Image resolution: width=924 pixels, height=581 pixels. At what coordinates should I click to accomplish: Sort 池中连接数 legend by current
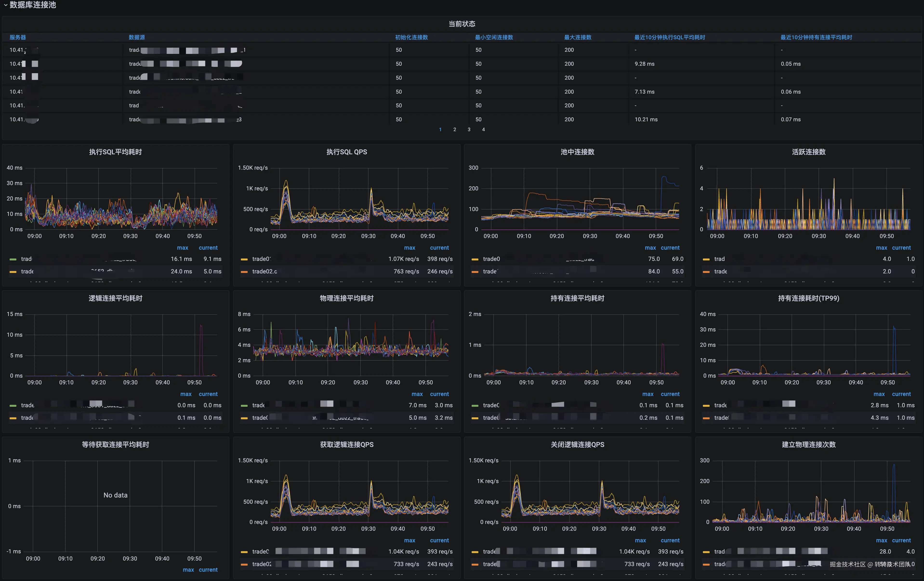point(670,248)
